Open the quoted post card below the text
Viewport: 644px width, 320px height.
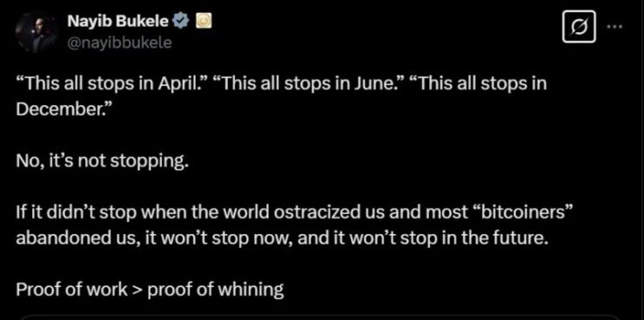(x=322, y=317)
